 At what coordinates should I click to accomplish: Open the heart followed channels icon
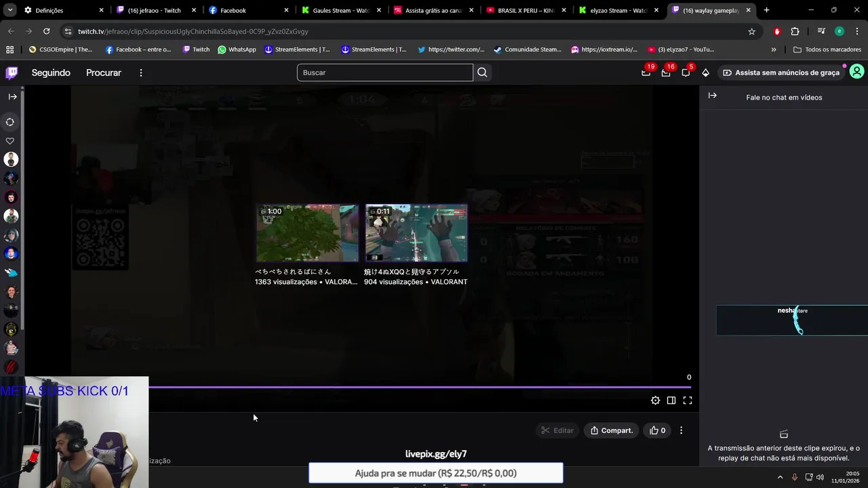pos(10,141)
